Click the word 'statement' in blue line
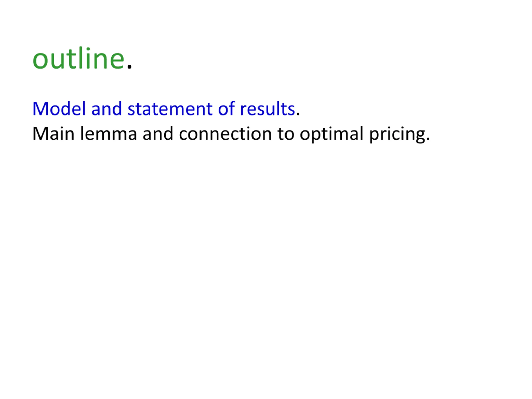This screenshot has height=399, width=532. coord(170,109)
